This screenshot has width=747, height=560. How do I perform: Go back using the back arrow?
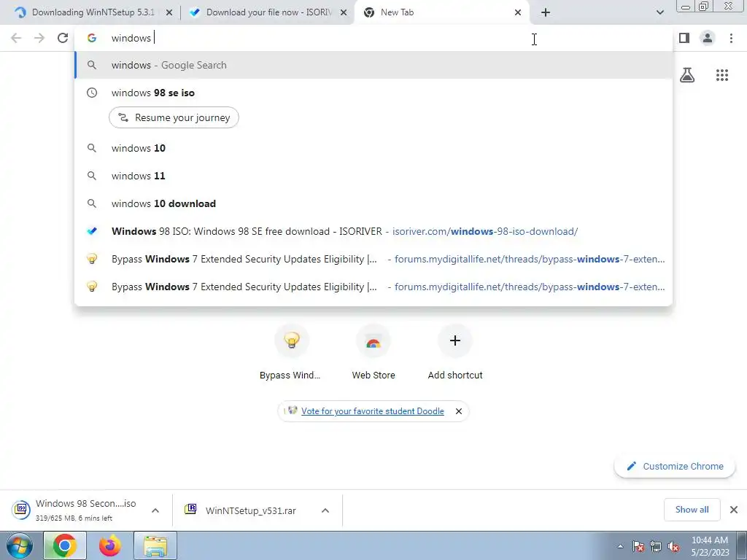point(16,38)
